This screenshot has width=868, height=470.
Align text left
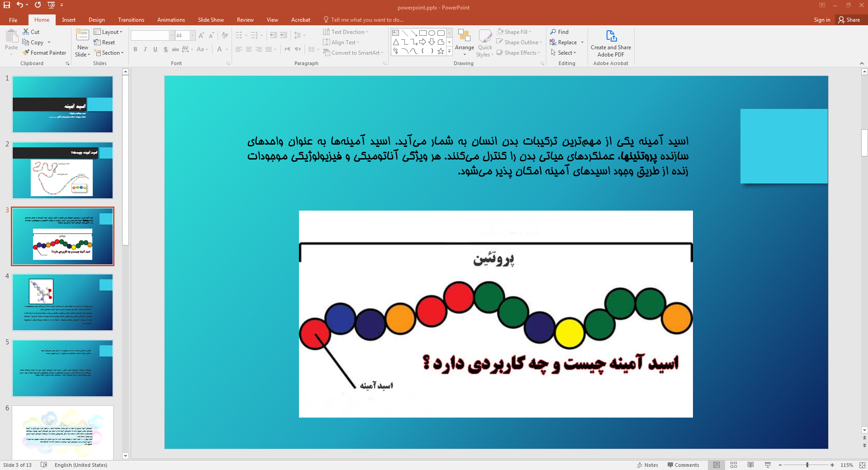point(239,49)
